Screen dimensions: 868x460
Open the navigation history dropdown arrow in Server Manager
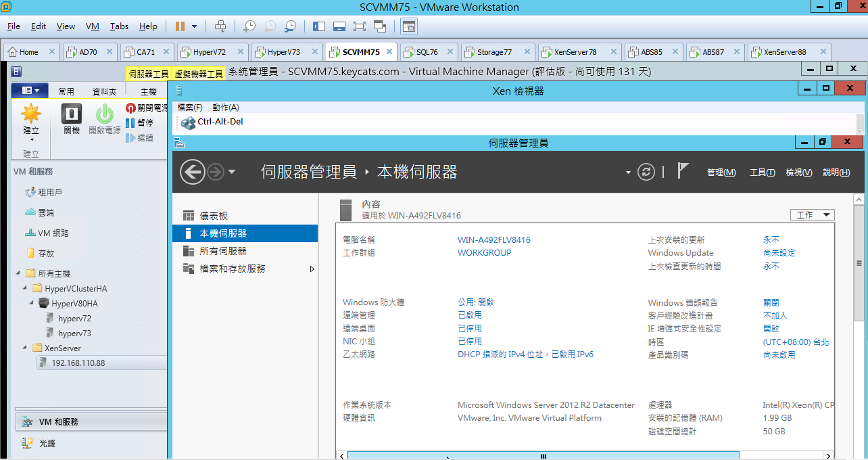(232, 172)
